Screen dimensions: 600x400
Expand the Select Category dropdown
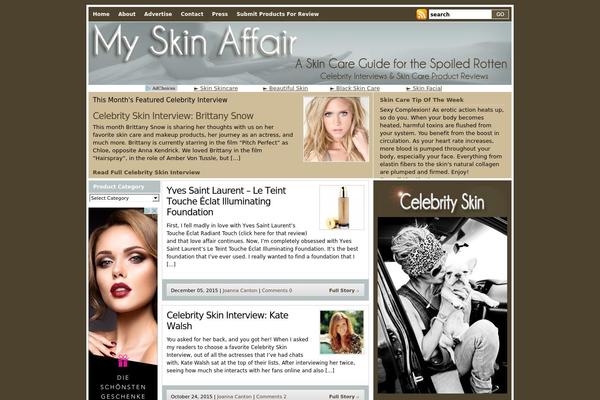point(124,198)
